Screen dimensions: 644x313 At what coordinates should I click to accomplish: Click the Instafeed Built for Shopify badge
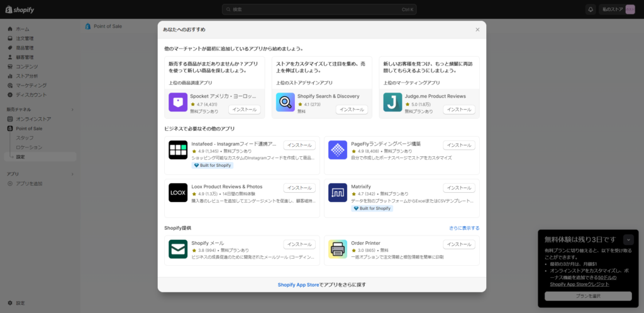[x=213, y=166]
